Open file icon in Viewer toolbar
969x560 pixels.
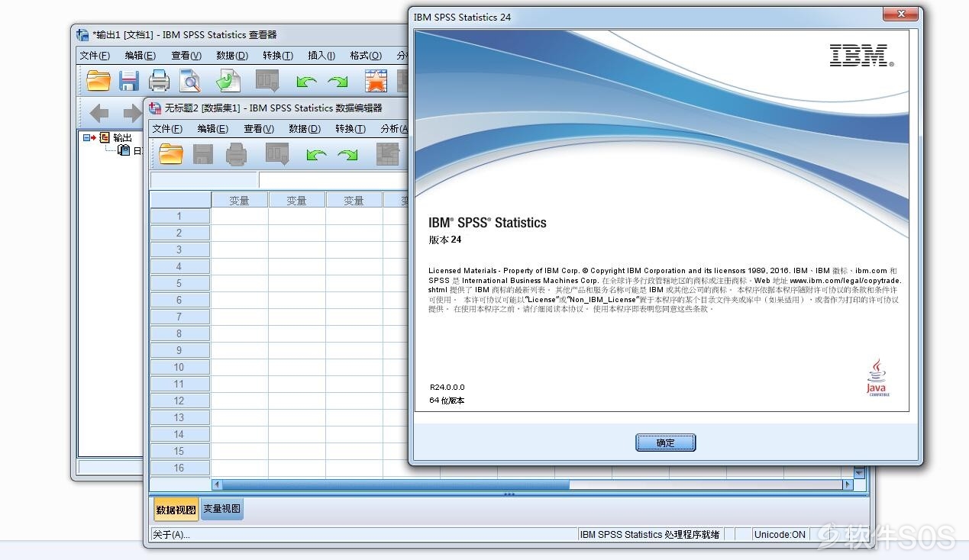pyautogui.click(x=99, y=80)
